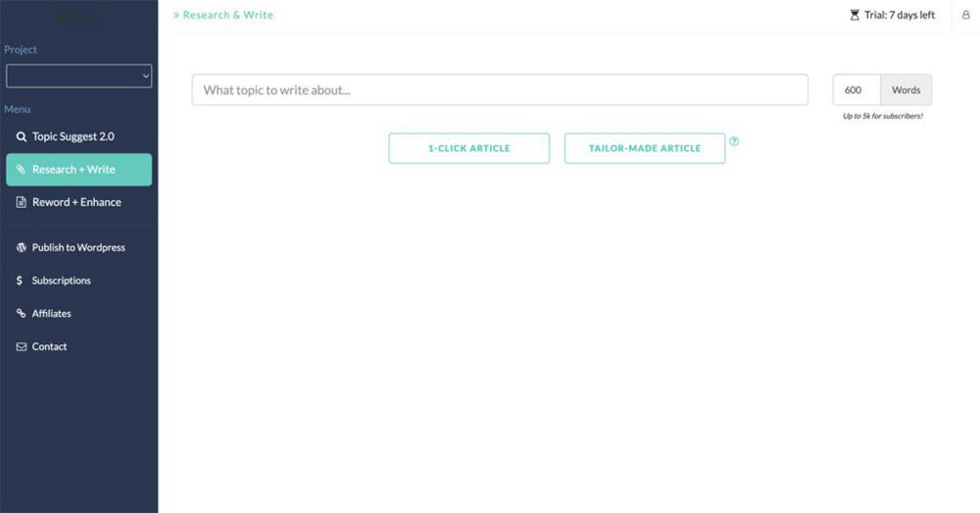980x513 pixels.
Task: Open the Project dropdown selector
Action: [78, 77]
